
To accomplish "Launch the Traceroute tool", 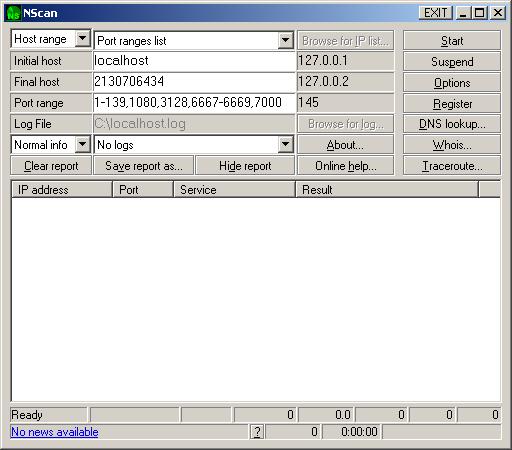I will pyautogui.click(x=452, y=166).
